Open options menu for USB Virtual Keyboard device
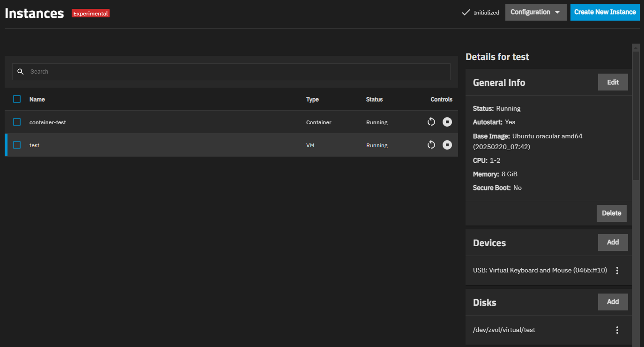Screen dimensions: 644x347 [617, 271]
